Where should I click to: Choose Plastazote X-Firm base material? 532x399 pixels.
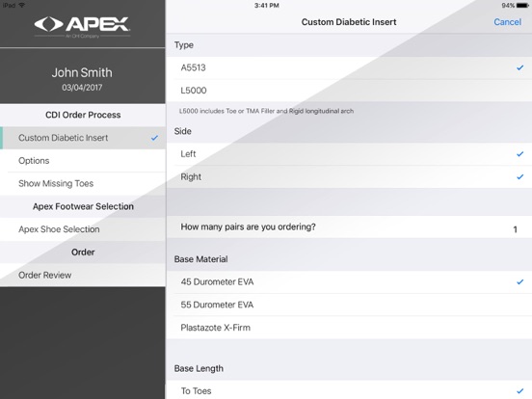349,328
